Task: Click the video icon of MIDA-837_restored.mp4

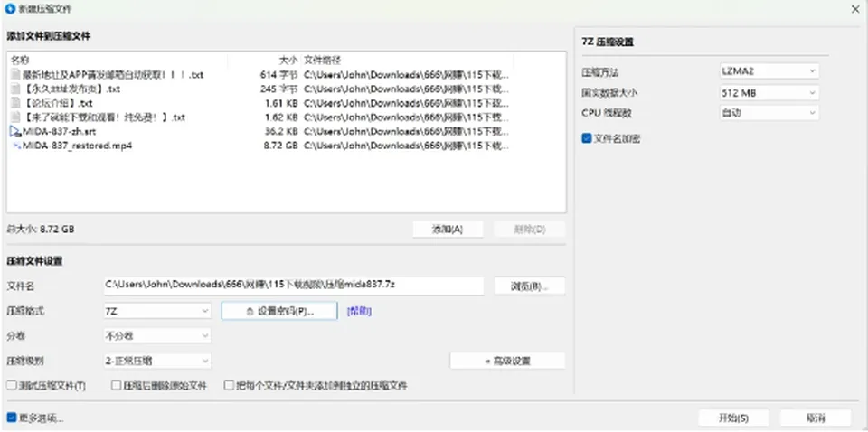Action: point(16,146)
